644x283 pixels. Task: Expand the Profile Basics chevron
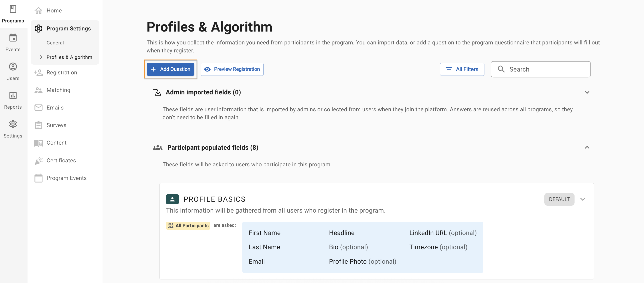(x=583, y=199)
